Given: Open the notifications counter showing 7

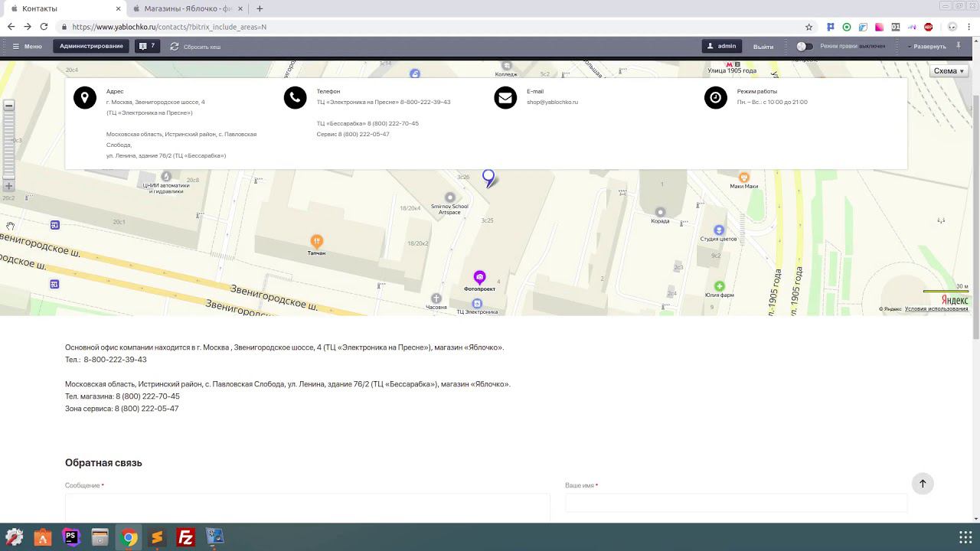Looking at the screenshot, I should (x=147, y=47).
